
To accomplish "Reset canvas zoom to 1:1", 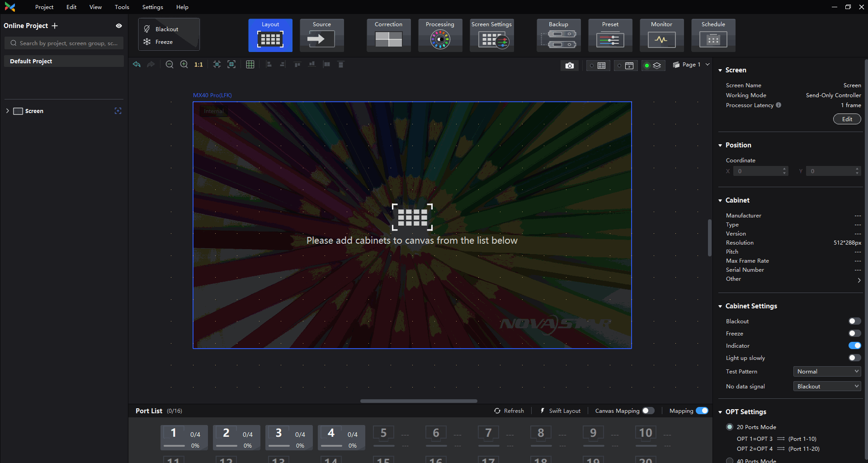I will point(198,65).
